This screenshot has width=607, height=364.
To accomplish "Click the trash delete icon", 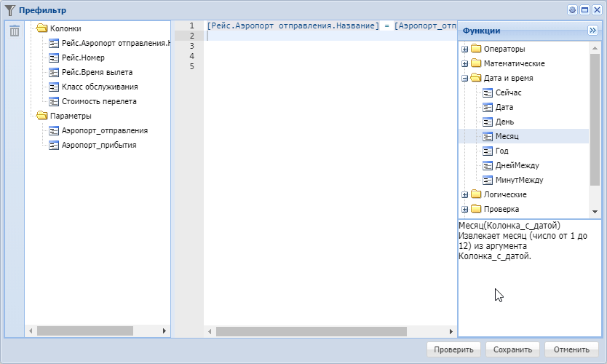I will point(15,31).
